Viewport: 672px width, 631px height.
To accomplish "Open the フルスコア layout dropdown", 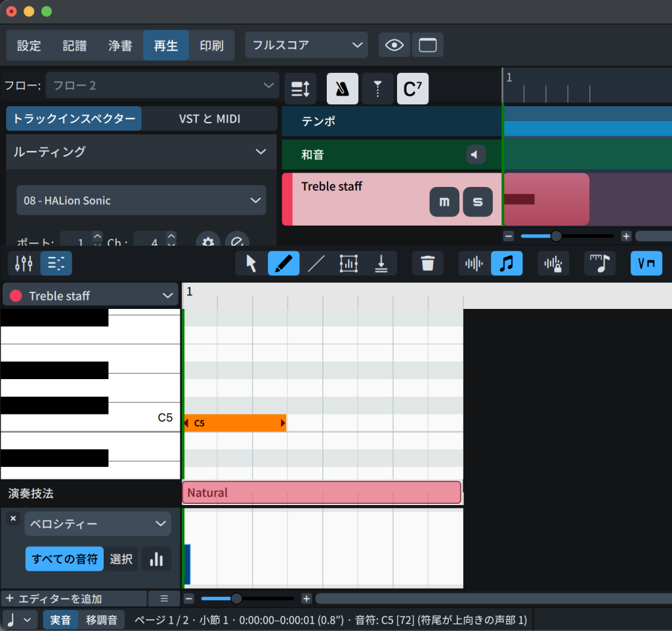I will coord(306,45).
